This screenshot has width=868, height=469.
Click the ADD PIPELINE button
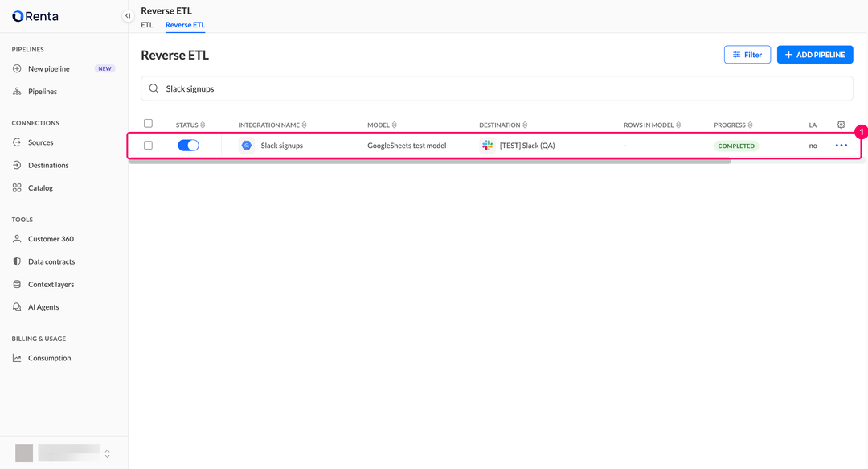click(815, 55)
